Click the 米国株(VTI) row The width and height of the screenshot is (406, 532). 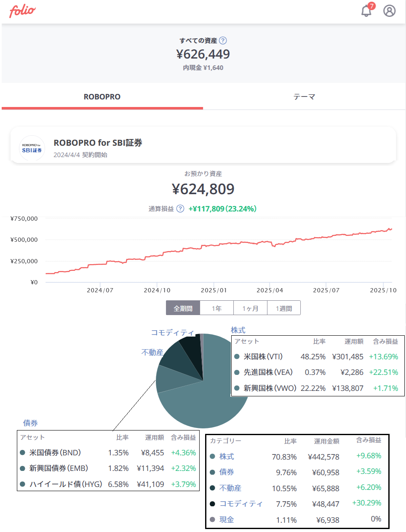click(x=318, y=356)
